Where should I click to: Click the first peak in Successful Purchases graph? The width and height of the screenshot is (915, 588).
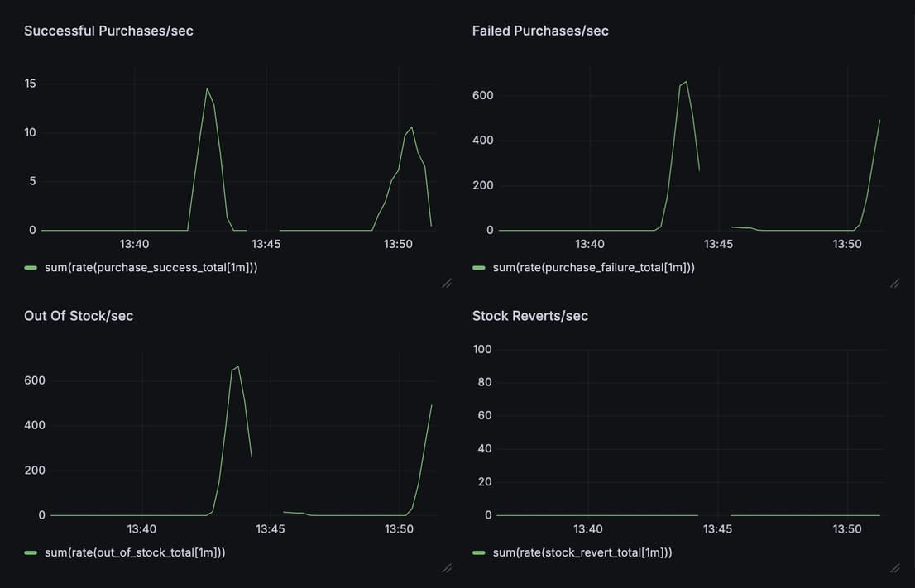click(x=207, y=88)
